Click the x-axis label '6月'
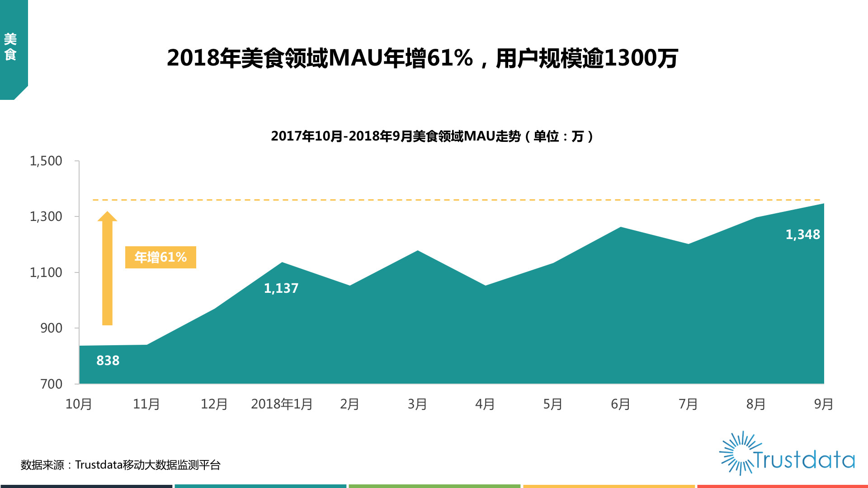Image resolution: width=868 pixels, height=488 pixels. (x=621, y=404)
